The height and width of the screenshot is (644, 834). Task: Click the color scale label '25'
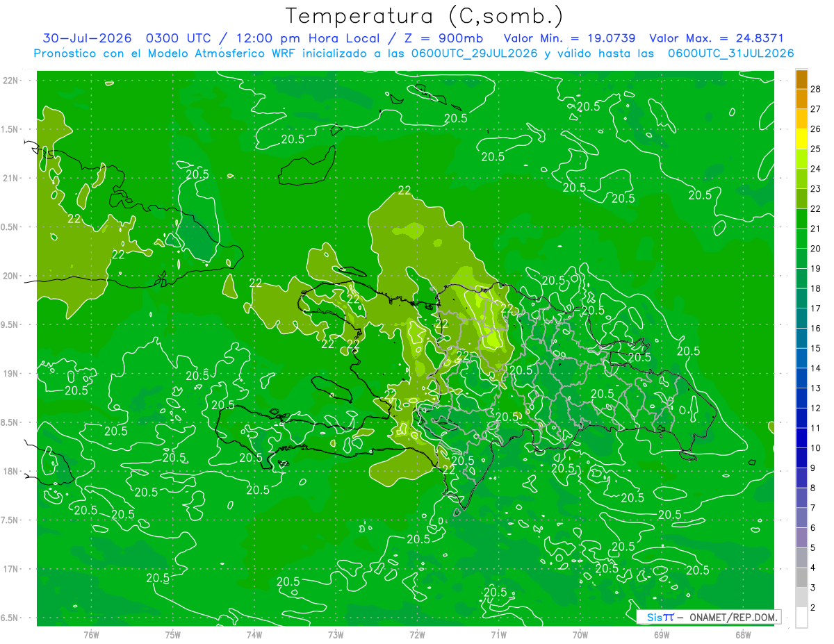[x=816, y=149]
